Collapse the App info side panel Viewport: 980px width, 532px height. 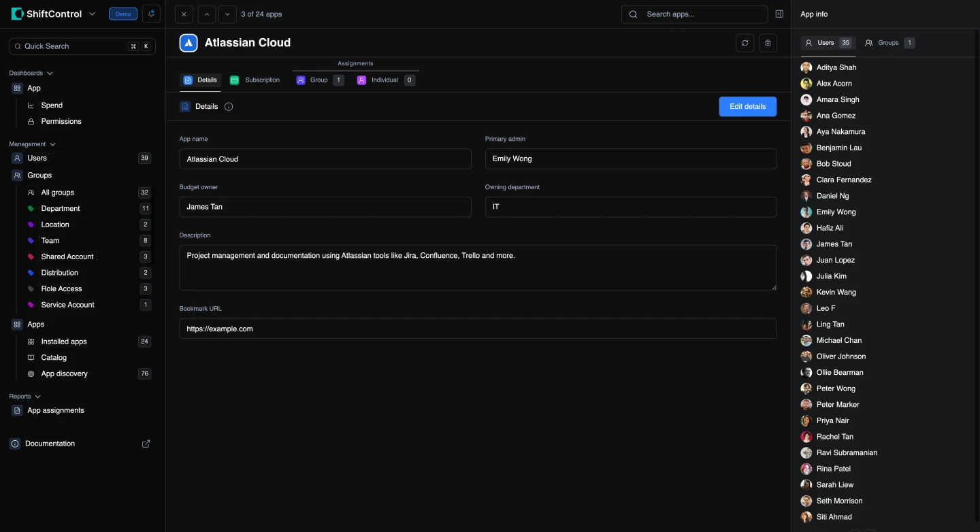pyautogui.click(x=779, y=14)
